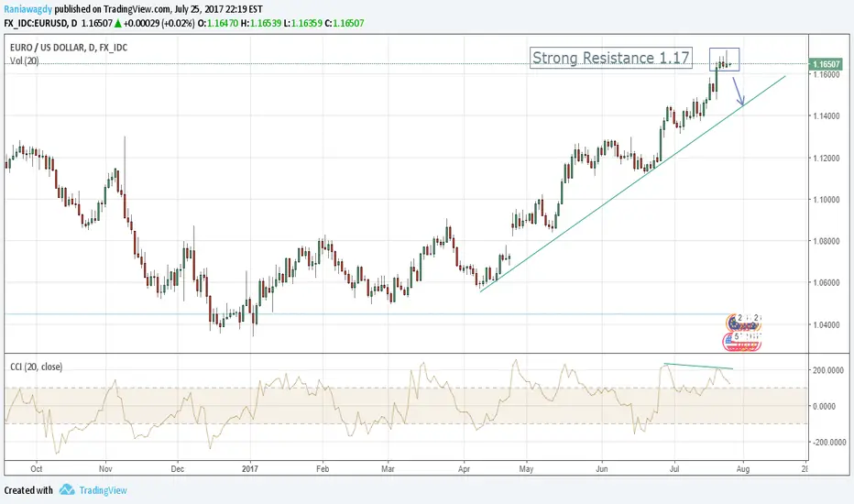This screenshot has height=504, width=854.
Task: Click the 200.0000 CCI axis label
Action: 828,370
